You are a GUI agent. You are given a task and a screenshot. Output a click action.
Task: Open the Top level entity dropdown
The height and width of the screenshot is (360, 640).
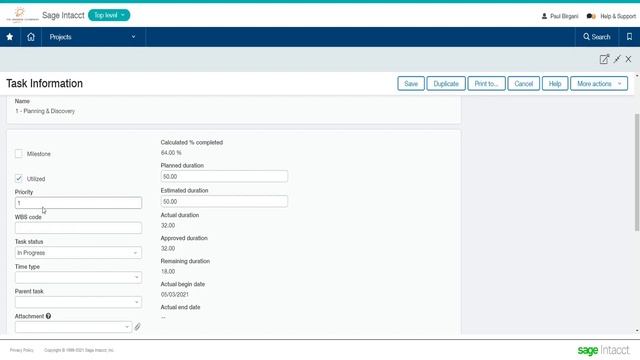pyautogui.click(x=109, y=15)
